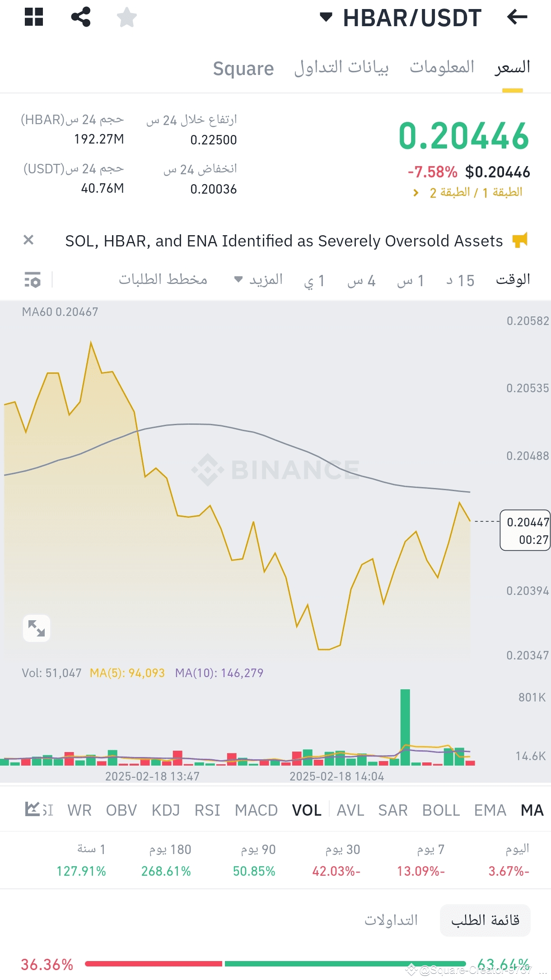
Task: Open the grid layout menu
Action: tap(34, 17)
